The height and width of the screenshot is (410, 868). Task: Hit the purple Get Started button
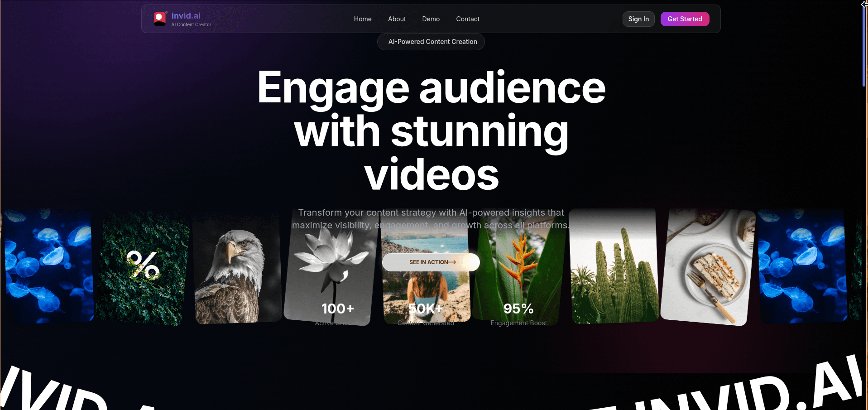685,19
